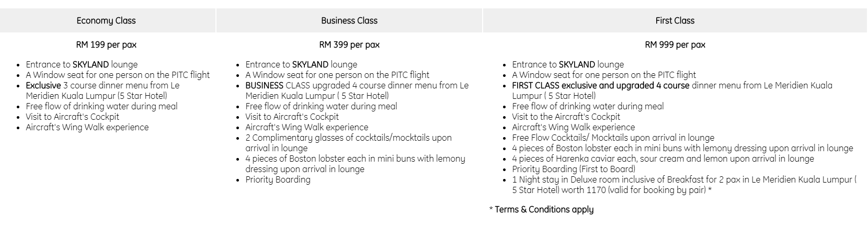Click the bold word Exclusive in Economy list
The width and height of the screenshot is (868, 226).
pos(43,85)
